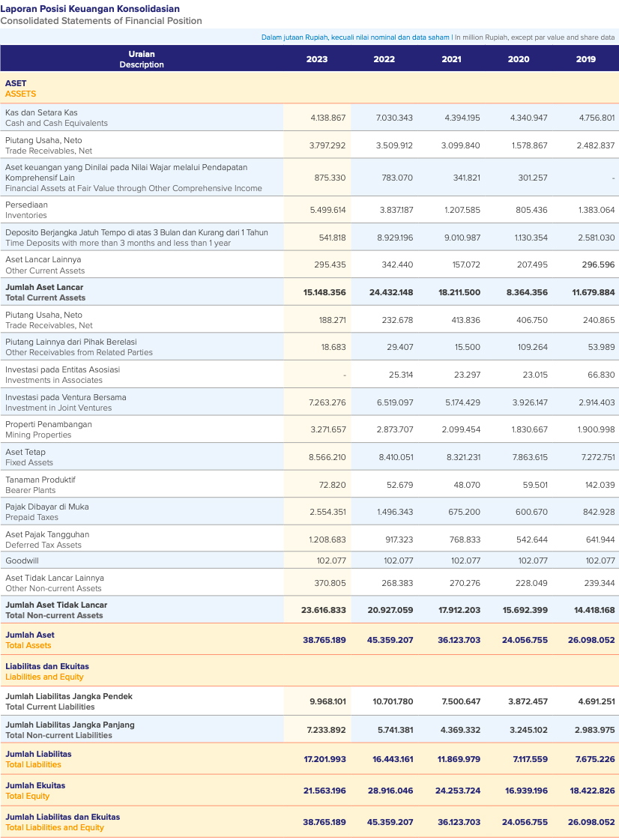619x840 pixels.
Task: Select the Prepaid Taxes row label
Action: click(x=47, y=512)
